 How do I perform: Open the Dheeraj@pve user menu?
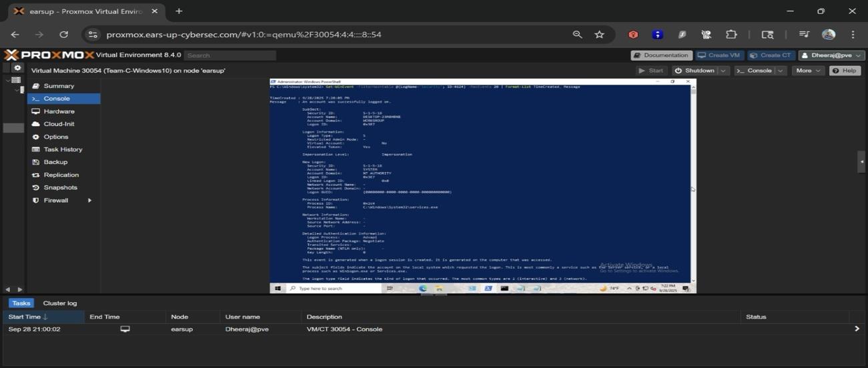tap(831, 55)
